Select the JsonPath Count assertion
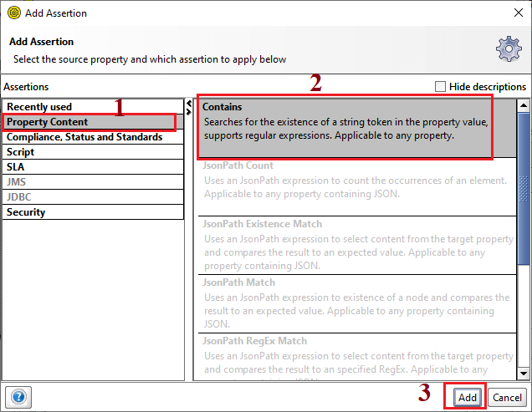This screenshot has height=412, width=532. pyautogui.click(x=357, y=187)
